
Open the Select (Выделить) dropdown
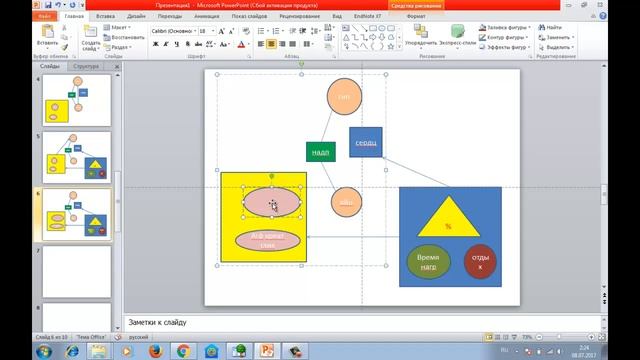[556, 47]
